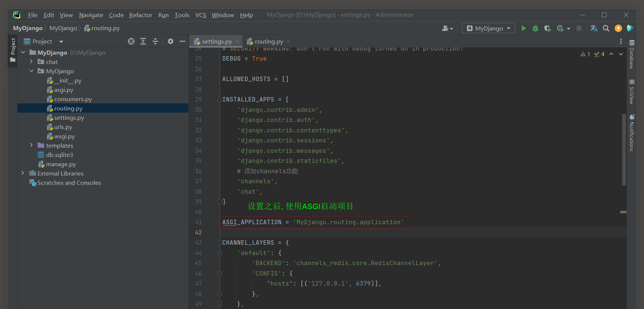Hide the Project tool window with the minus icon

click(182, 41)
